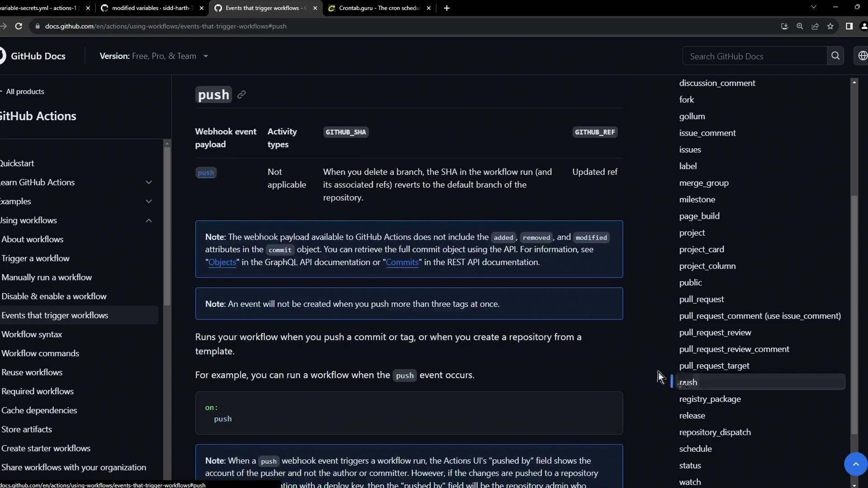Screen dimensions: 868x488
Task: Collapse the Using workflows section
Action: tap(149, 221)
